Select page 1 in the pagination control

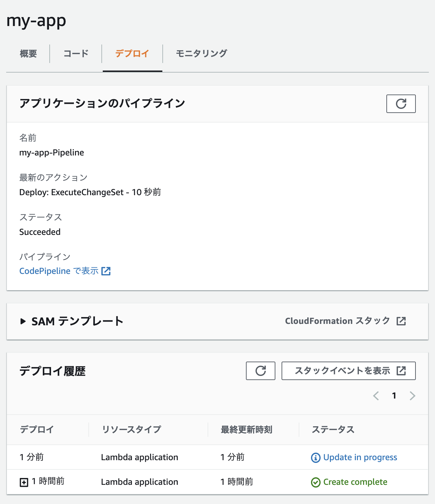pyautogui.click(x=394, y=396)
